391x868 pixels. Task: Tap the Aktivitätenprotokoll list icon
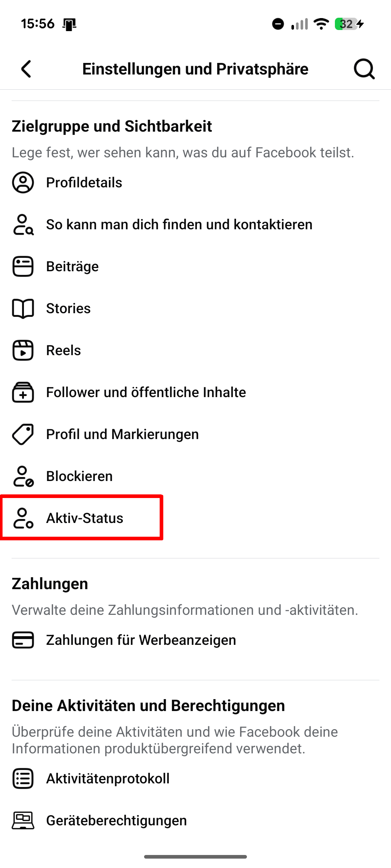tap(23, 779)
